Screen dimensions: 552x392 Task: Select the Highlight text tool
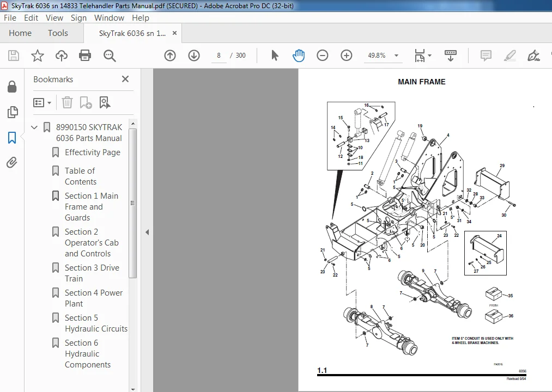pos(509,56)
